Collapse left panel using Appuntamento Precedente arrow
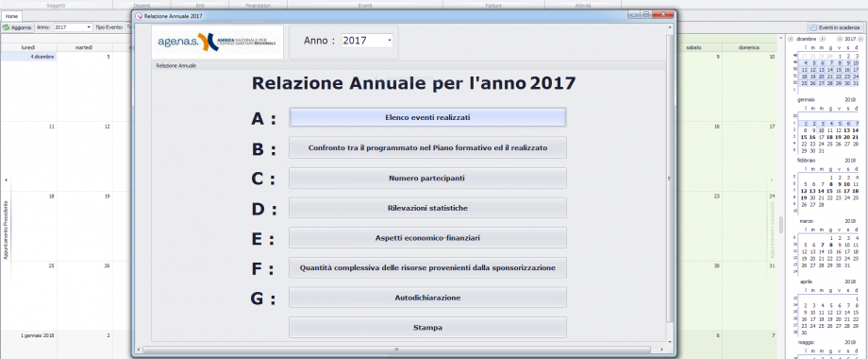Image resolution: width=868 pixels, height=359 pixels. pos(6,180)
